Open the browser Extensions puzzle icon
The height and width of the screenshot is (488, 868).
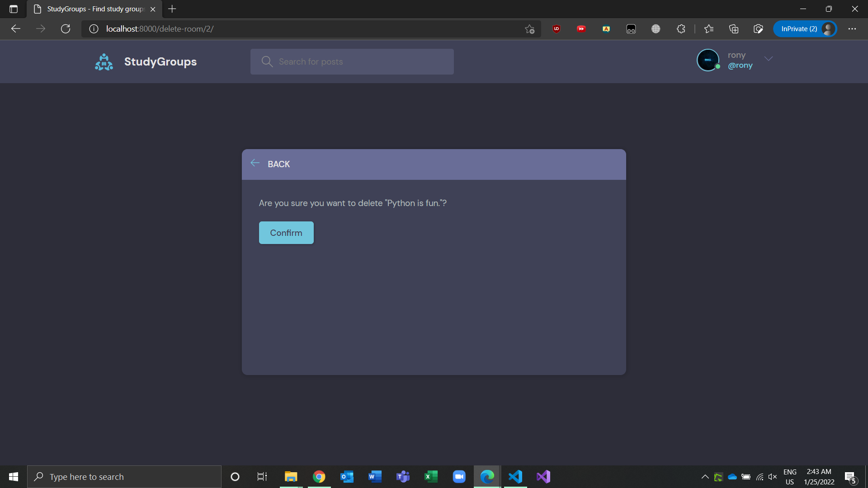tap(681, 29)
